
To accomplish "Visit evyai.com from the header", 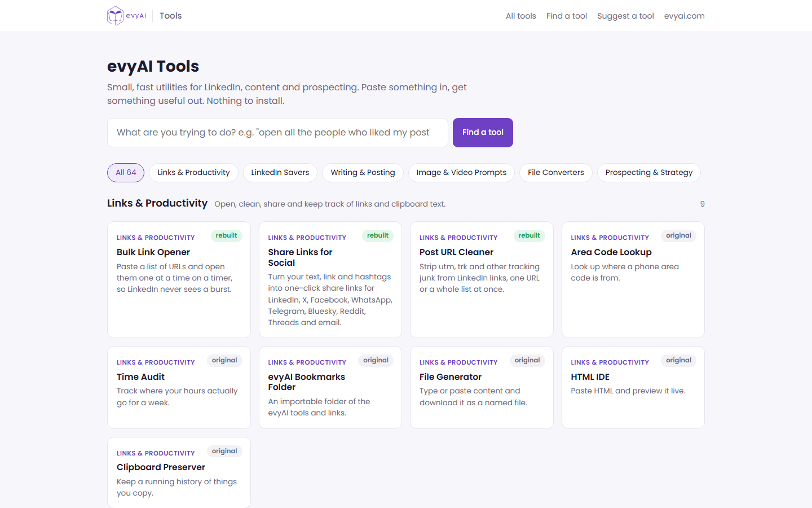I will pos(684,16).
